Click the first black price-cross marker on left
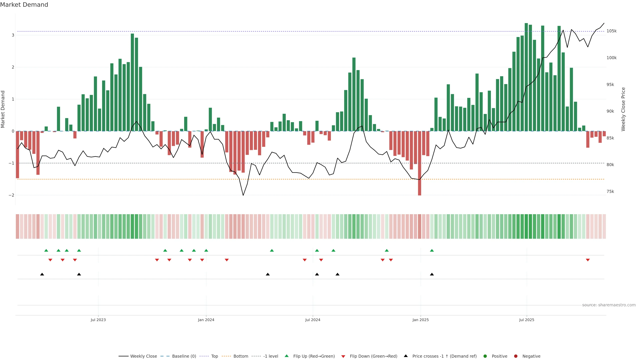 click(x=42, y=274)
